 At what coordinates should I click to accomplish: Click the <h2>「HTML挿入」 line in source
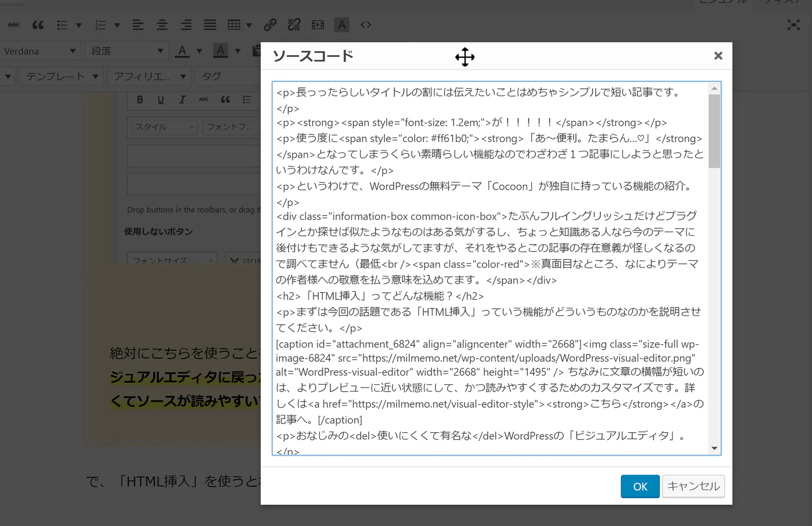coord(380,296)
